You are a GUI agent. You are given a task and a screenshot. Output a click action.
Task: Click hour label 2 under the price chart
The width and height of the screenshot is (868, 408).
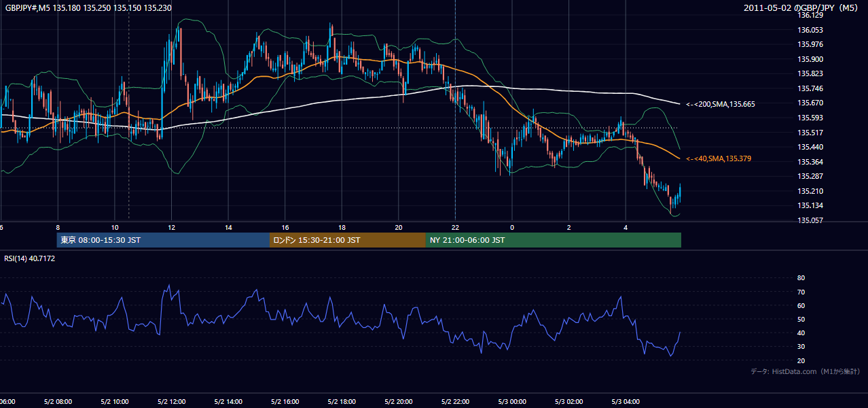[569, 227]
